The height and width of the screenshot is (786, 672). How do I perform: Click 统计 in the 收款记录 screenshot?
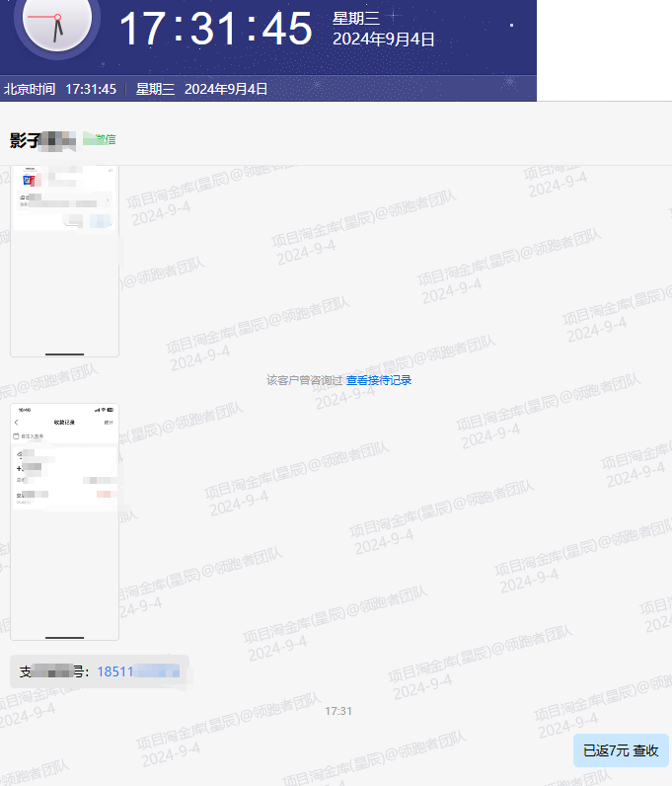tap(109, 422)
